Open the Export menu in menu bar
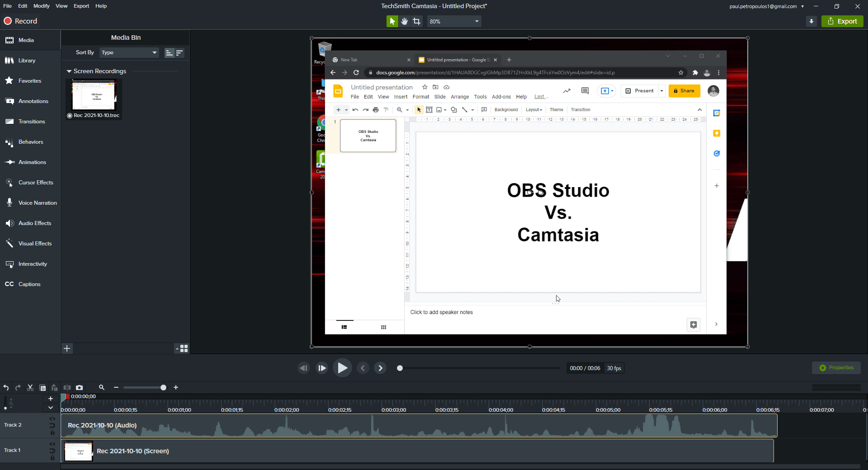 click(81, 6)
